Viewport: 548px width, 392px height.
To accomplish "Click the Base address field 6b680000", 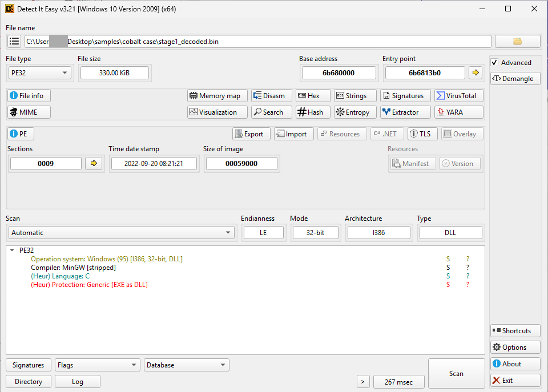I will [x=339, y=72].
